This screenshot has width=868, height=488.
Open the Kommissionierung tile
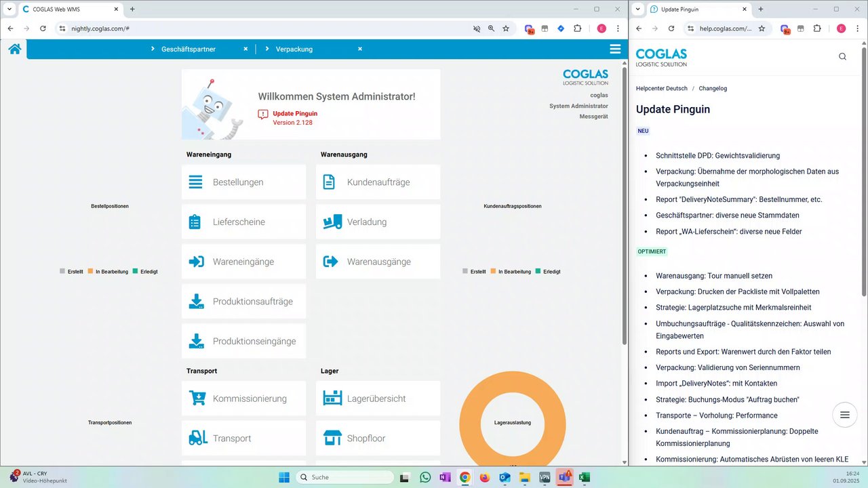(243, 399)
